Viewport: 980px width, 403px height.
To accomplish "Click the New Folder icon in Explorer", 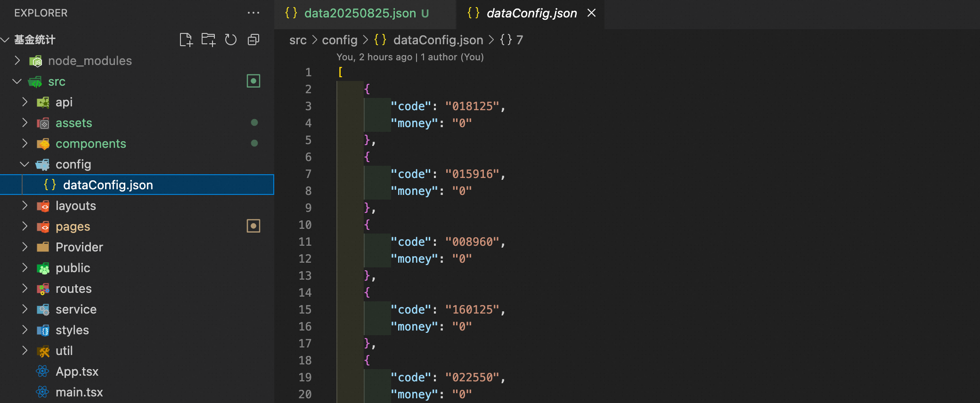I will coord(208,40).
